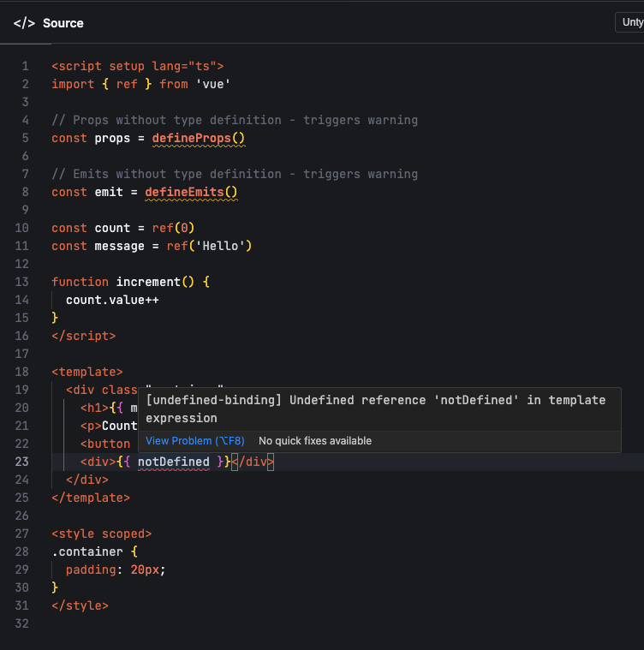Viewport: 644px width, 650px height.
Task: Click the button tag on line 22
Action: [105, 444]
